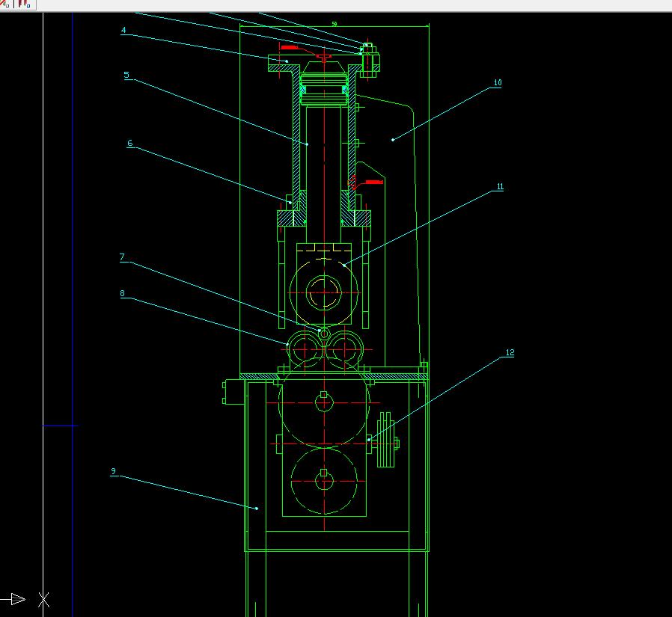The height and width of the screenshot is (617, 672).
Task: Select the part callout number 12
Action: [510, 352]
